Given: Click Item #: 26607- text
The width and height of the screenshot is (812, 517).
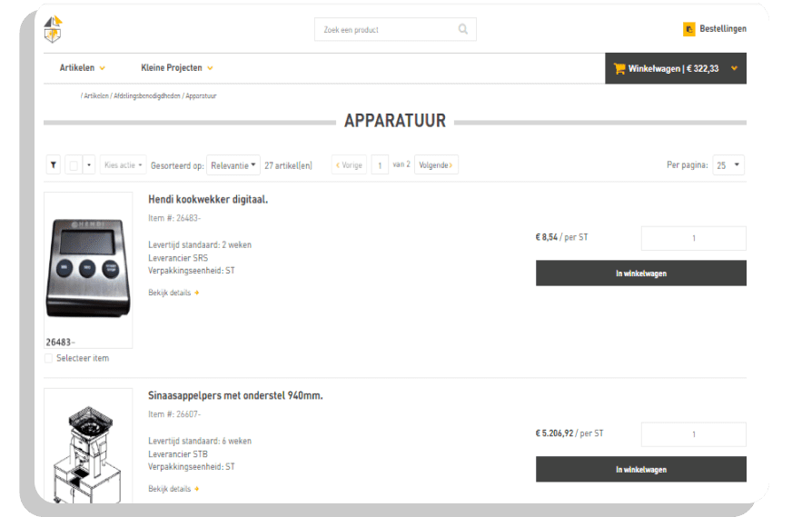Looking at the screenshot, I should 174,414.
